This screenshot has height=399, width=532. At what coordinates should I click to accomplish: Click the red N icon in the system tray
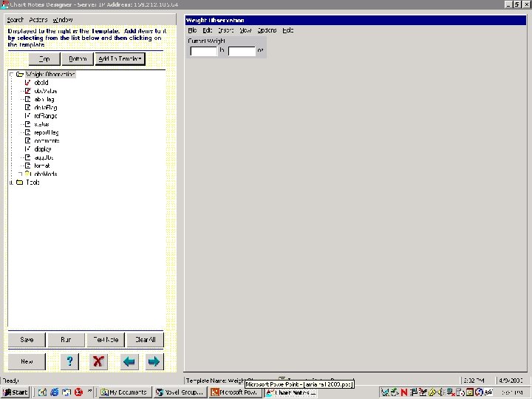coord(403,392)
